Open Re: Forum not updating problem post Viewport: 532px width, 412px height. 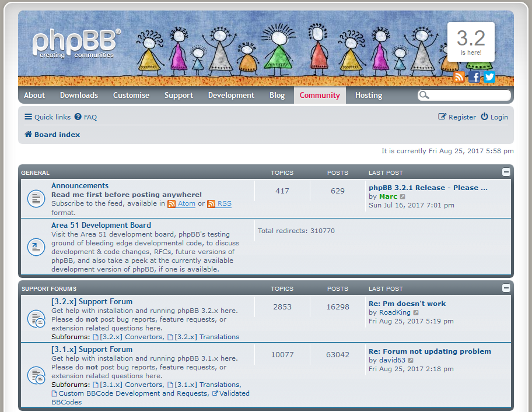[430, 351]
